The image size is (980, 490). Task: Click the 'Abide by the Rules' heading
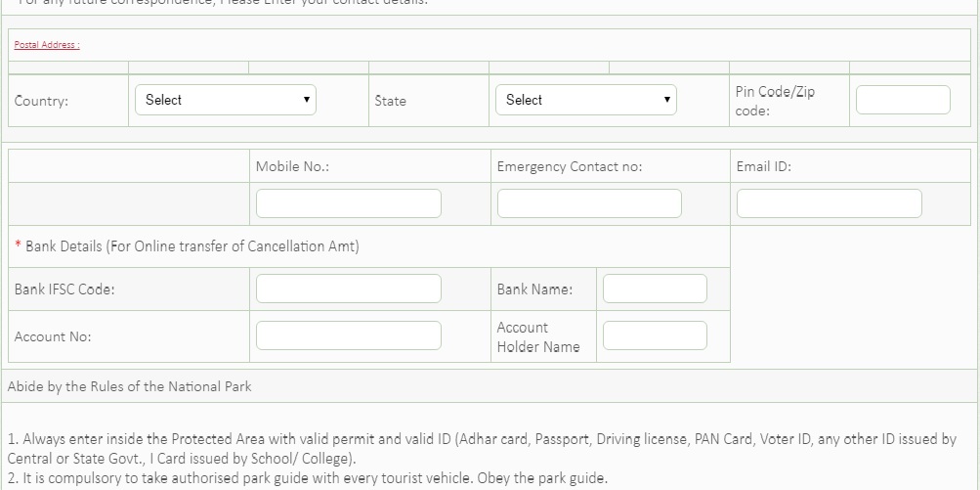point(130,386)
